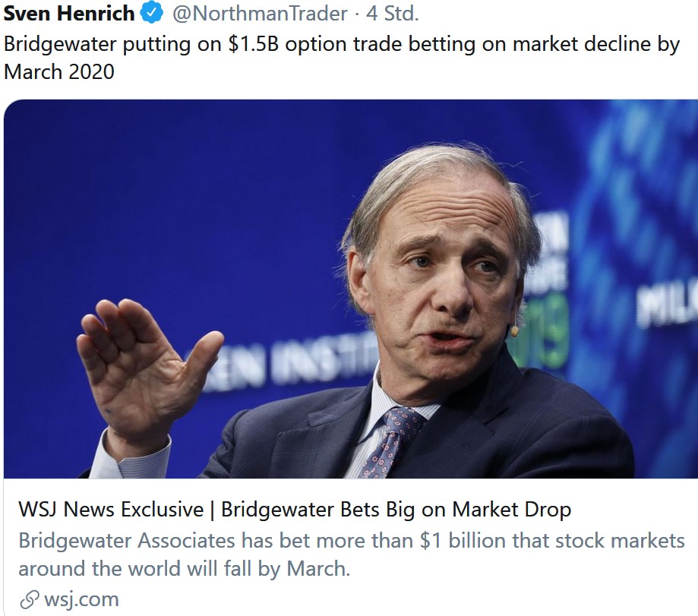Click the tweet text line beginning "Bridgewater putting on"
Viewport: 698px width, 616px height.
[x=342, y=43]
